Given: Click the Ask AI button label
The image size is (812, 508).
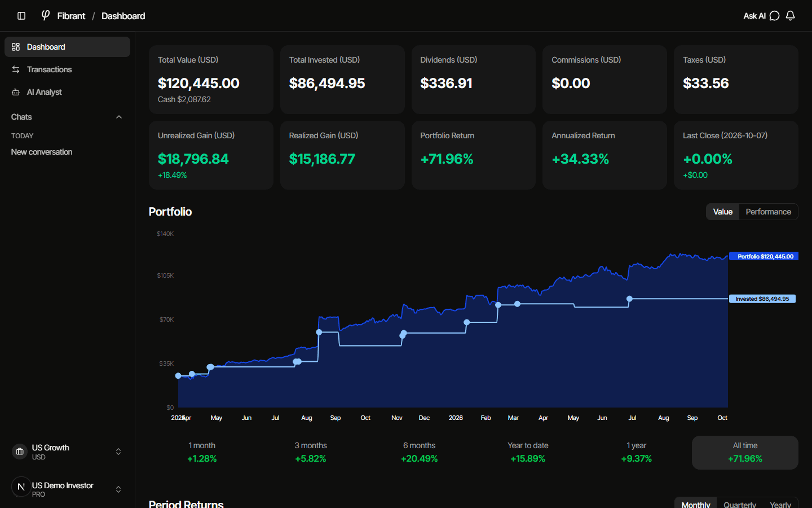Looking at the screenshot, I should [x=754, y=16].
